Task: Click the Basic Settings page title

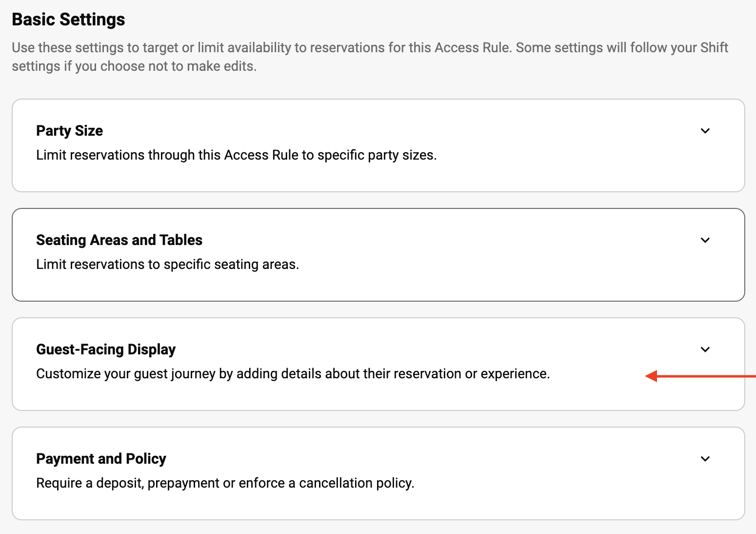Action: pos(68,20)
